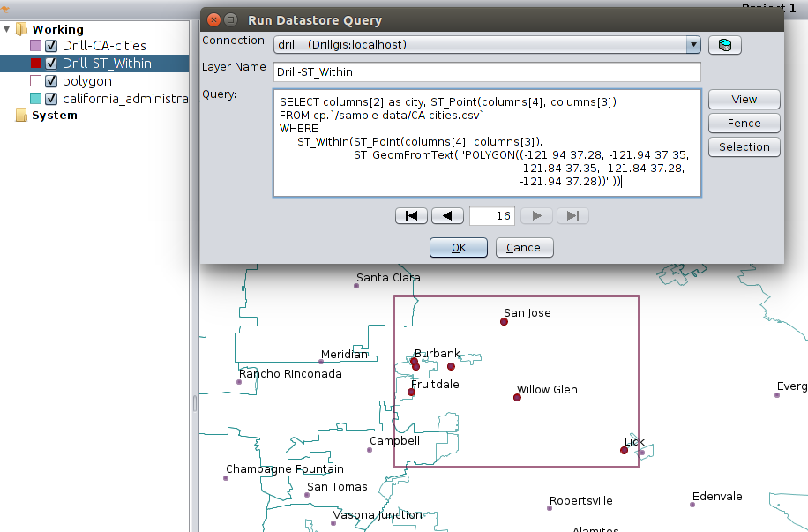Click the System category folder icon
This screenshot has width=808, height=532.
pos(21,115)
